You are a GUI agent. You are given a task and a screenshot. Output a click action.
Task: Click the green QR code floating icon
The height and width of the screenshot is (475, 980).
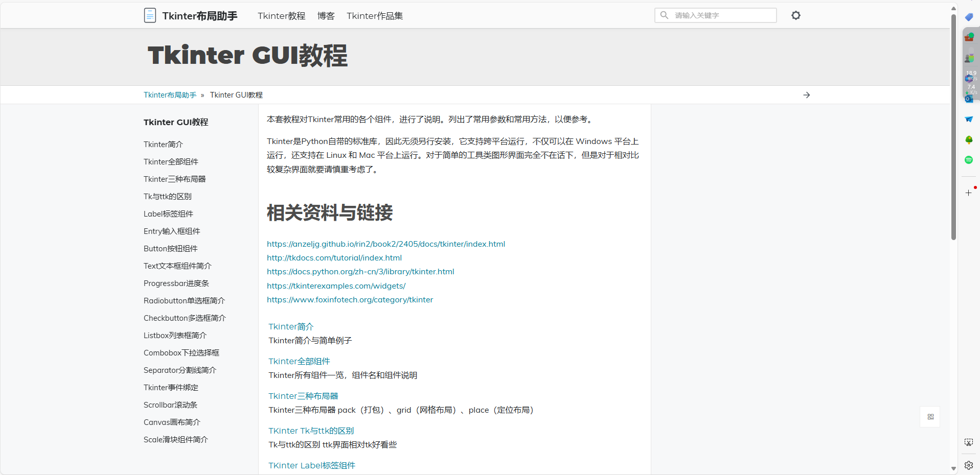pos(930,417)
